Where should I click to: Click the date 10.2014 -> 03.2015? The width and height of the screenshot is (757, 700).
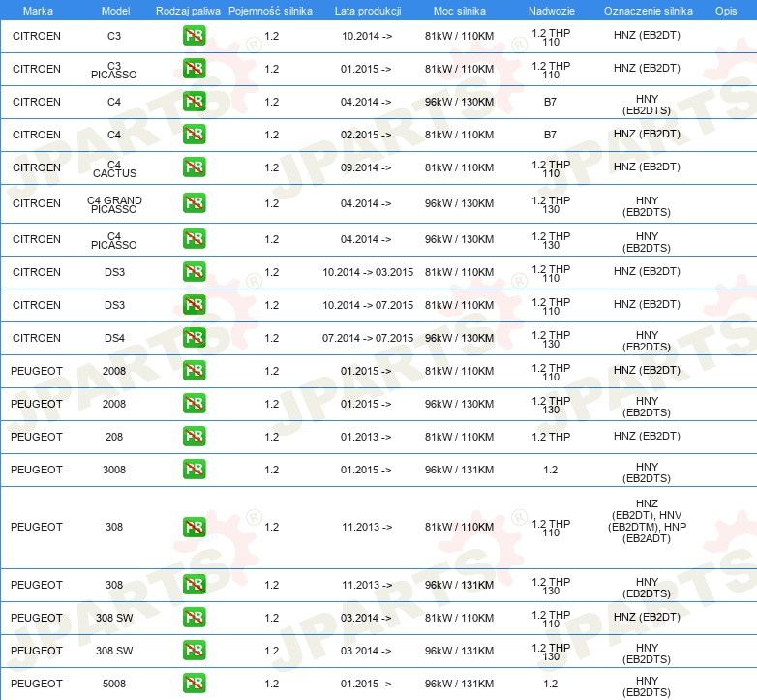pyautogui.click(x=368, y=272)
